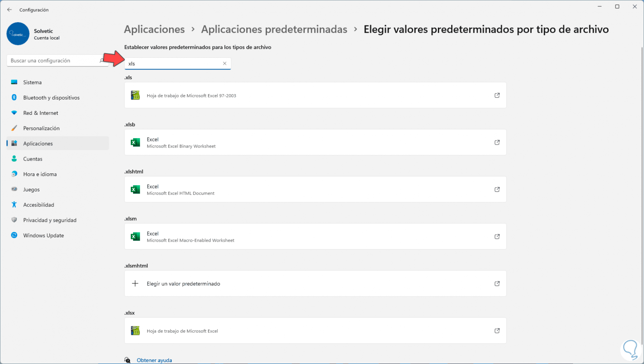The height and width of the screenshot is (364, 644).
Task: Click the Hora e idioma globe icon
Action: pyautogui.click(x=14, y=174)
